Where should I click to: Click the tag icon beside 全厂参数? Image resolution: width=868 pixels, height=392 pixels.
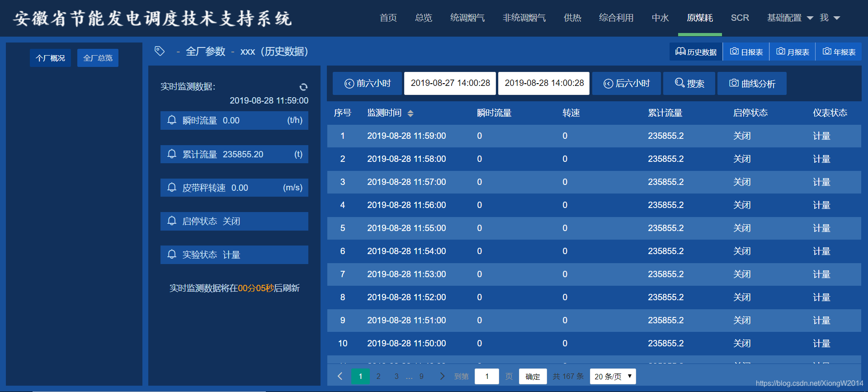point(160,51)
